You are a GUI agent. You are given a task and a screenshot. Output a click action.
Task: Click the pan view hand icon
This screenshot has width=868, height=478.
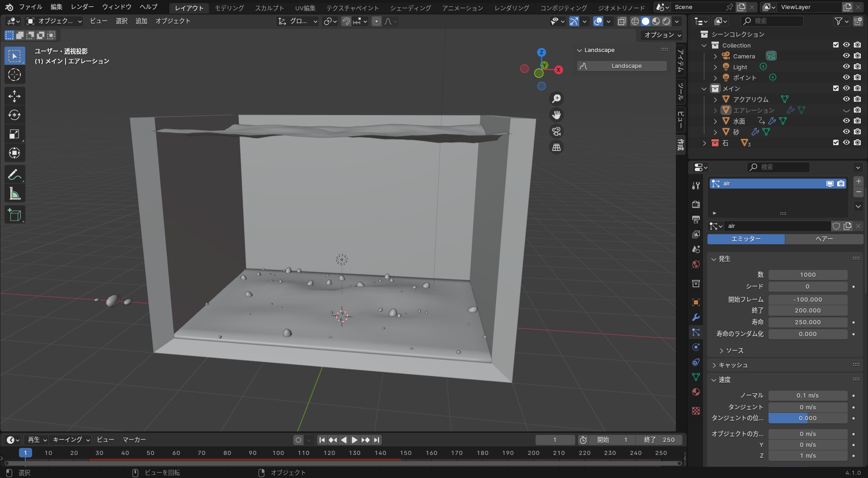(x=557, y=115)
